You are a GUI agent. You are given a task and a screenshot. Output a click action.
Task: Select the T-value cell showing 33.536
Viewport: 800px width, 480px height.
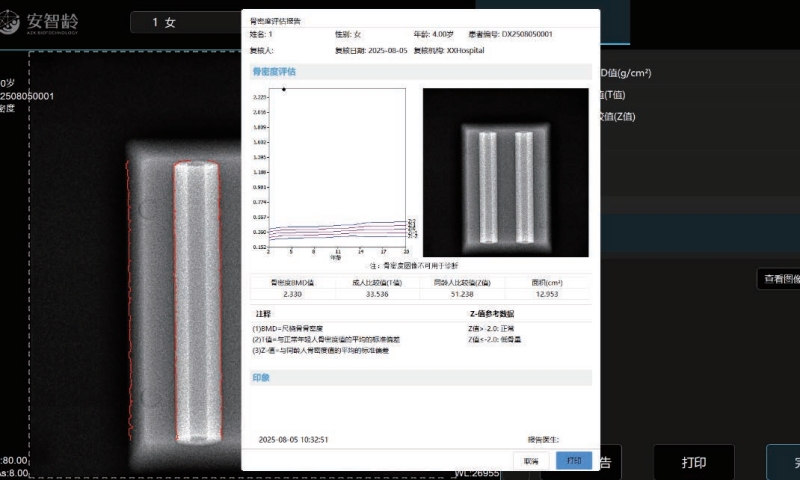click(x=378, y=295)
